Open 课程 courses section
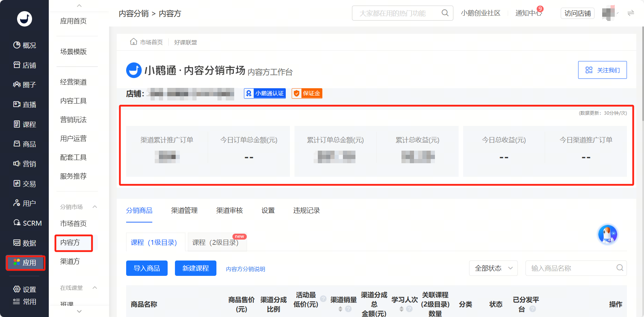This screenshot has height=317, width=644. [24, 124]
